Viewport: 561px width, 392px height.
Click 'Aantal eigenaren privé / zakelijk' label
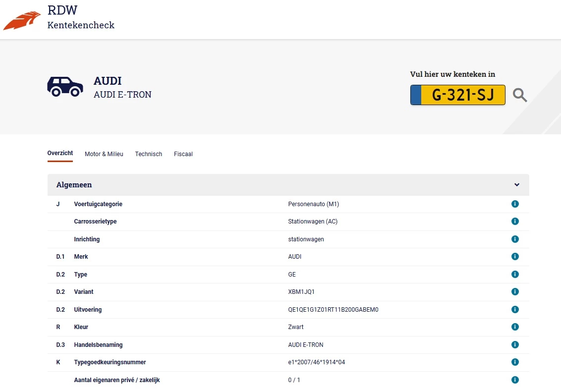[x=116, y=380]
